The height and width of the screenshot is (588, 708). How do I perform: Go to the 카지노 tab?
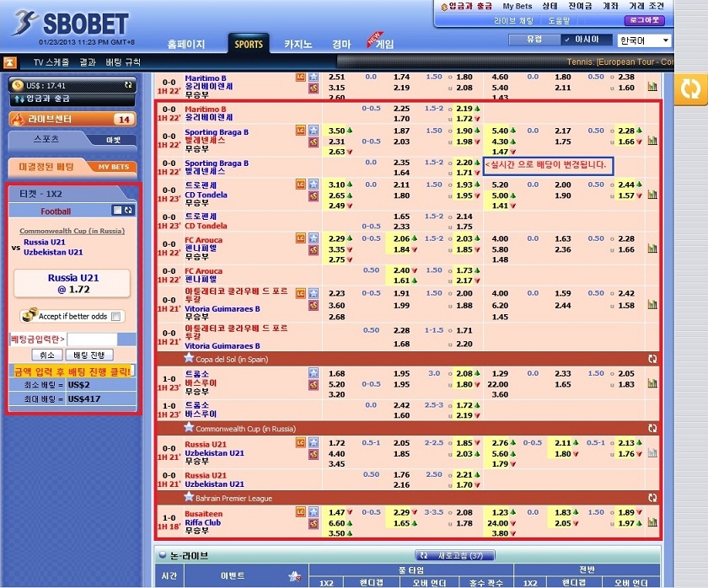coord(298,44)
